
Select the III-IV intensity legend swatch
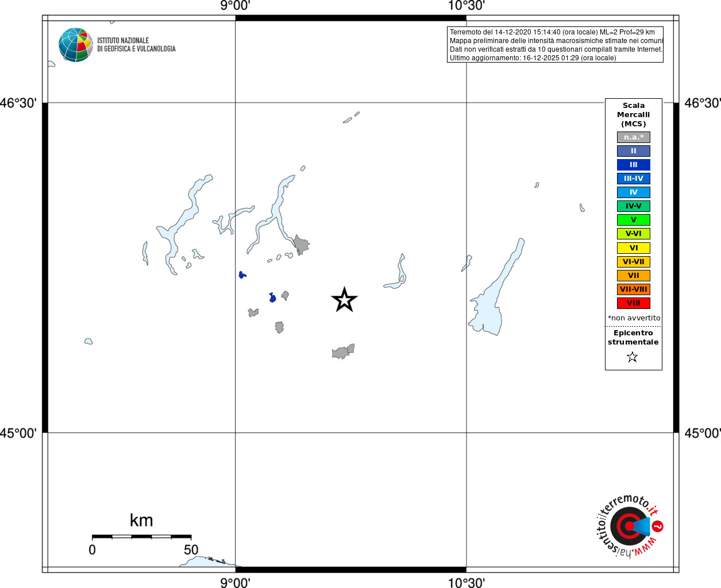coord(633,179)
